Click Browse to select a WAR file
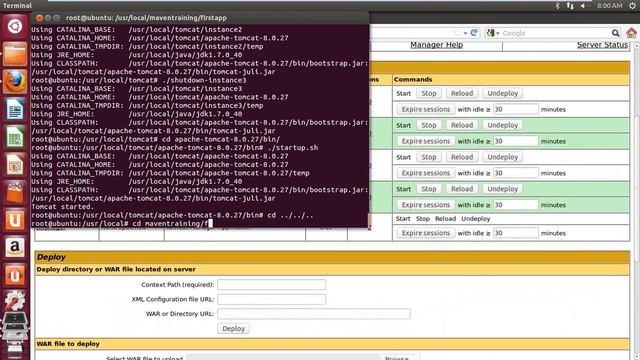 (400, 358)
